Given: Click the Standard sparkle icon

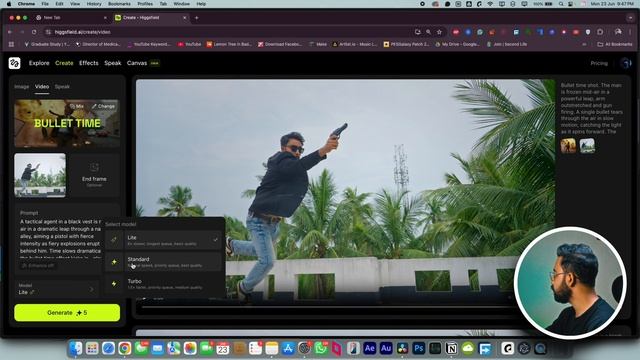Looking at the screenshot, I should point(114,262).
